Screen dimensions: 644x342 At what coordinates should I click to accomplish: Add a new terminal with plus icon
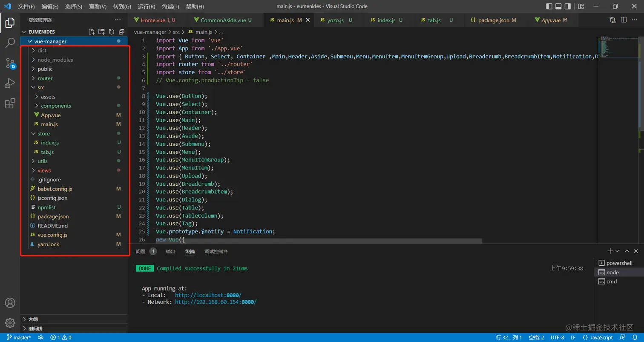coord(610,251)
